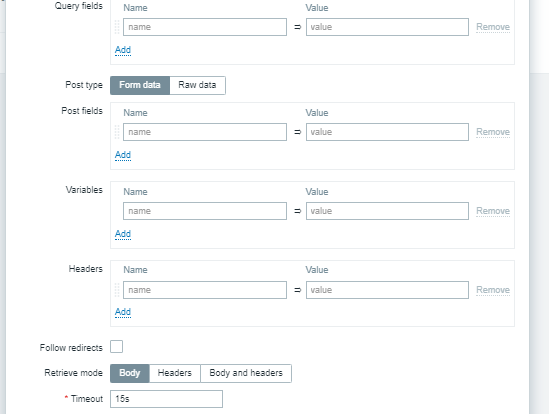Click the Variables value input

(x=387, y=211)
